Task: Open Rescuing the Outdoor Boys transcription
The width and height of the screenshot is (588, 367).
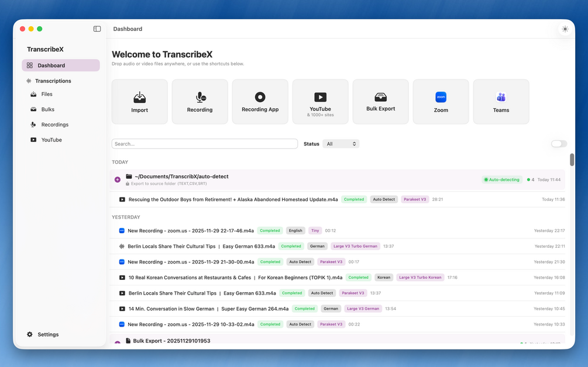Action: point(233,200)
